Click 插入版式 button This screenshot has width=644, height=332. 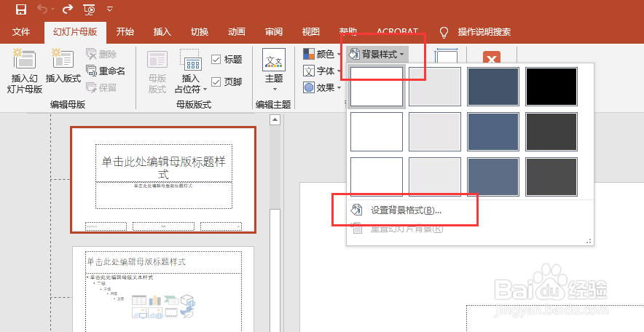(63, 66)
